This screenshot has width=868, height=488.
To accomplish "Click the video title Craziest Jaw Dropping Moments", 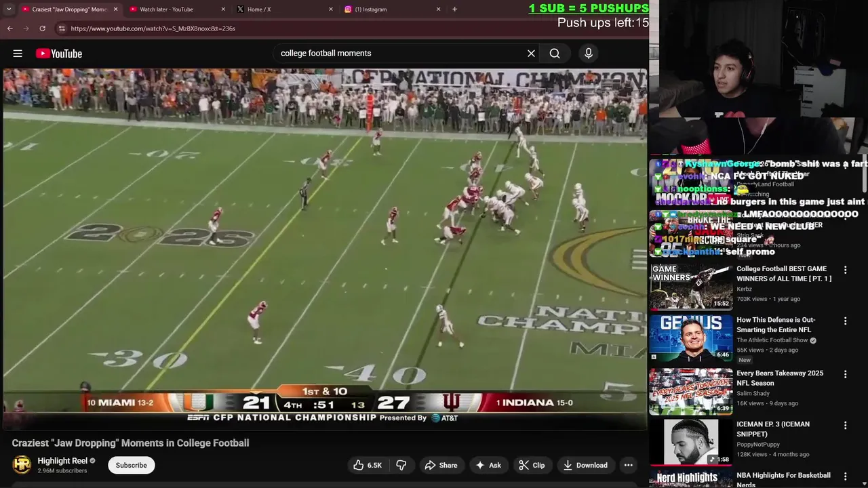I will [130, 443].
